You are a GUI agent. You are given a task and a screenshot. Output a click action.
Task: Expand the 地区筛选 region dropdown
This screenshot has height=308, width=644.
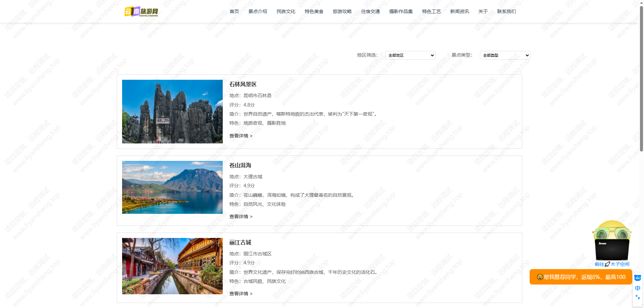tap(410, 55)
